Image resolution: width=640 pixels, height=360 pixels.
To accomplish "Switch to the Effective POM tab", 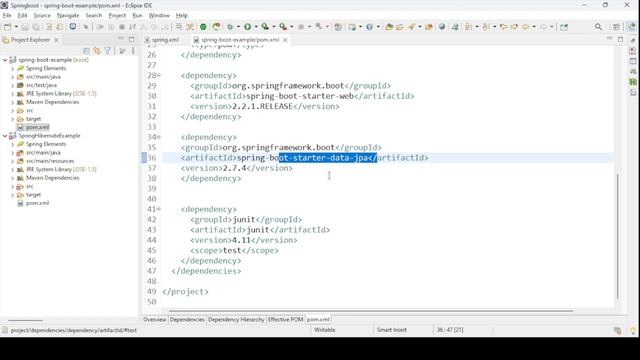I will pos(286,320).
